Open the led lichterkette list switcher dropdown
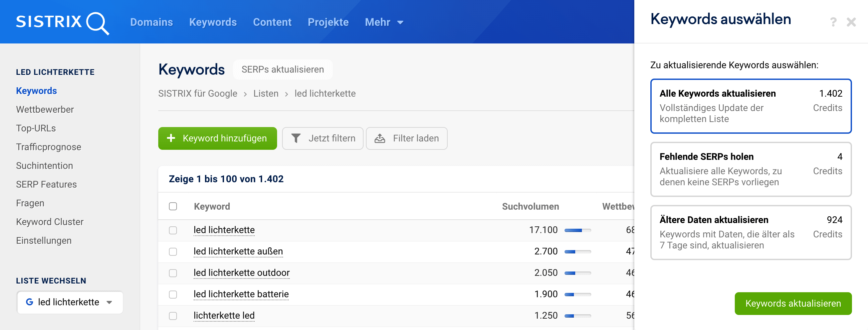 pos(70,302)
